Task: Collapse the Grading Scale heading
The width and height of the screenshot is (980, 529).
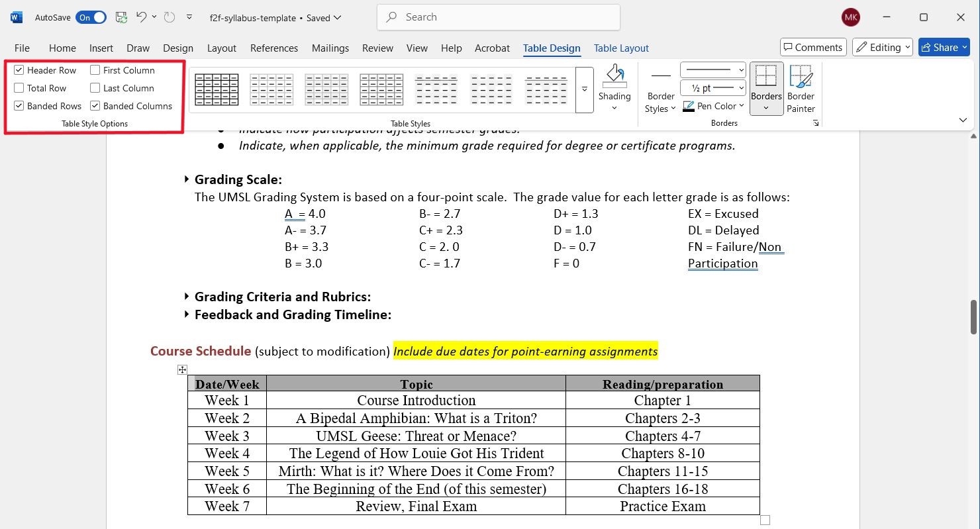Action: point(186,179)
